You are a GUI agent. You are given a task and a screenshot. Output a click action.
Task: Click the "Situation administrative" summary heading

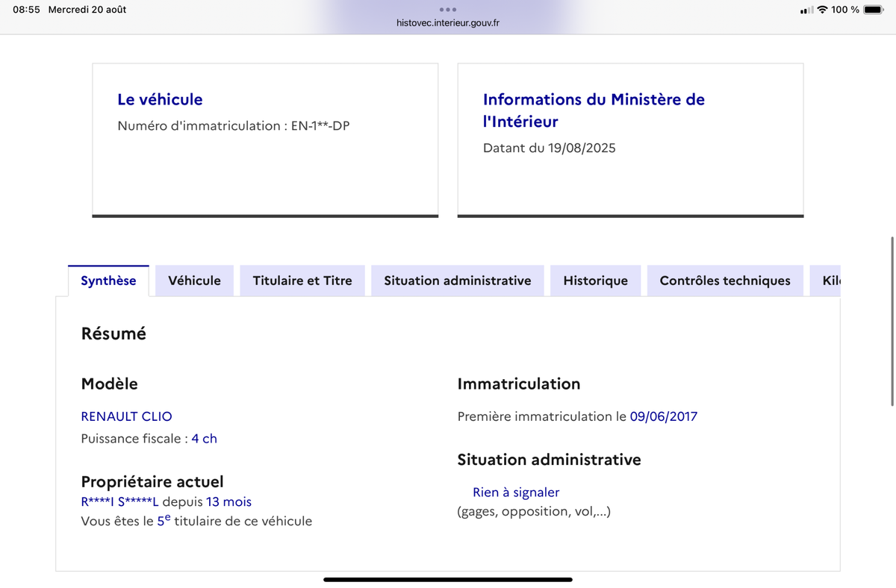tap(550, 460)
